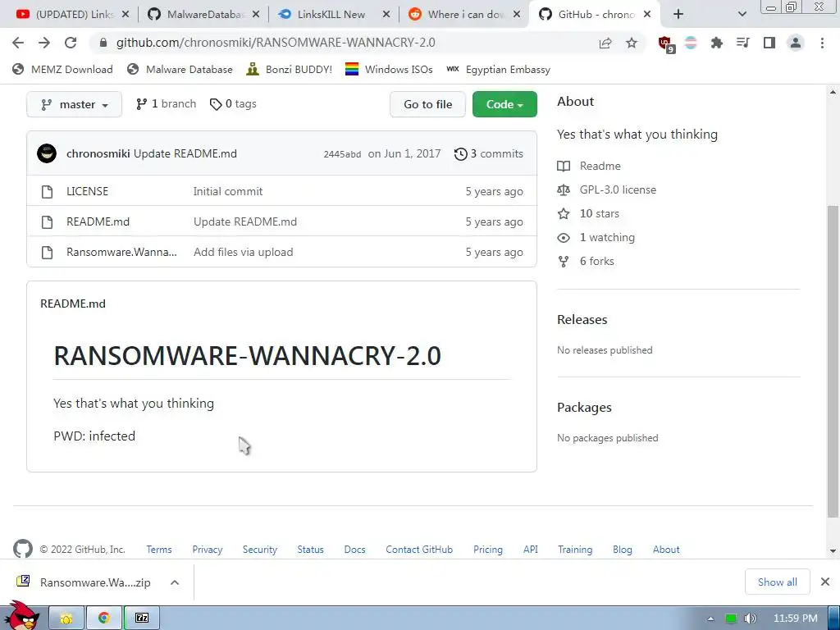Go back with the browser back arrow
Viewport: 840px width, 630px height.
coord(18,43)
